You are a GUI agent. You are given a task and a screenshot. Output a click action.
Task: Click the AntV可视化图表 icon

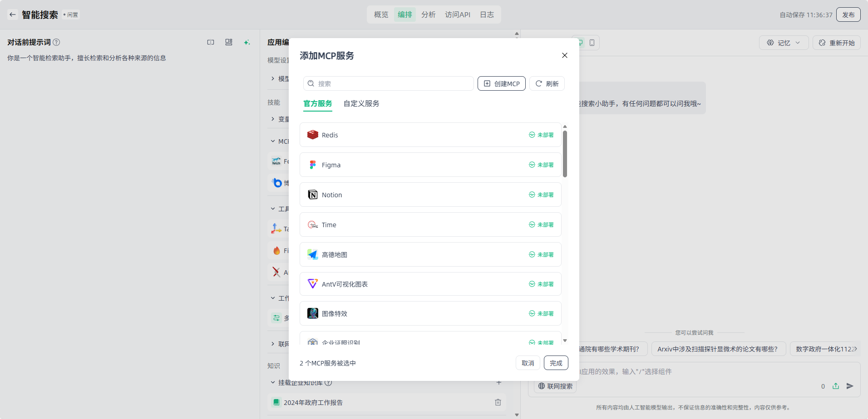pos(312,284)
